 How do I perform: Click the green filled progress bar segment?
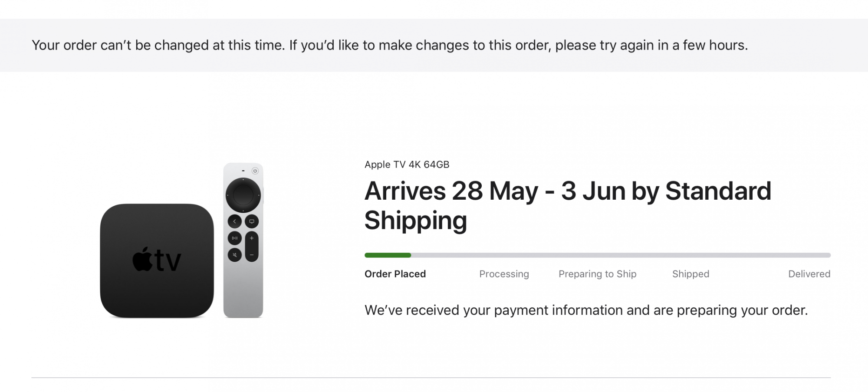(388, 255)
